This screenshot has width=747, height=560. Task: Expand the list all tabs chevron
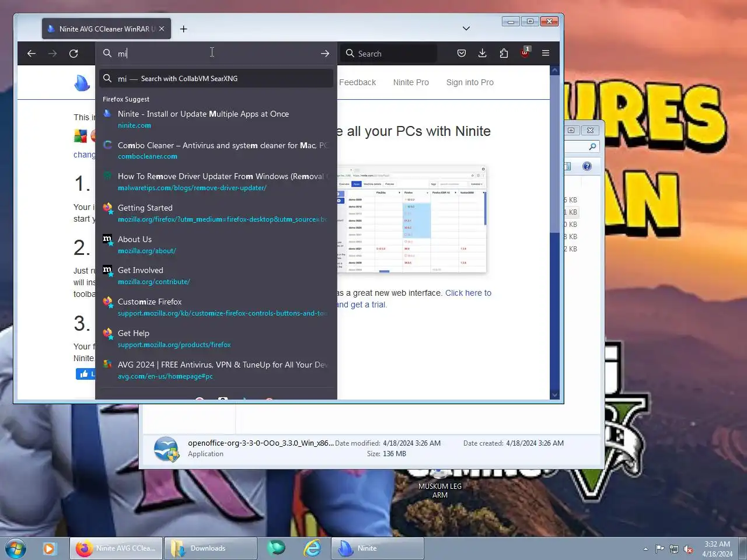pos(466,29)
